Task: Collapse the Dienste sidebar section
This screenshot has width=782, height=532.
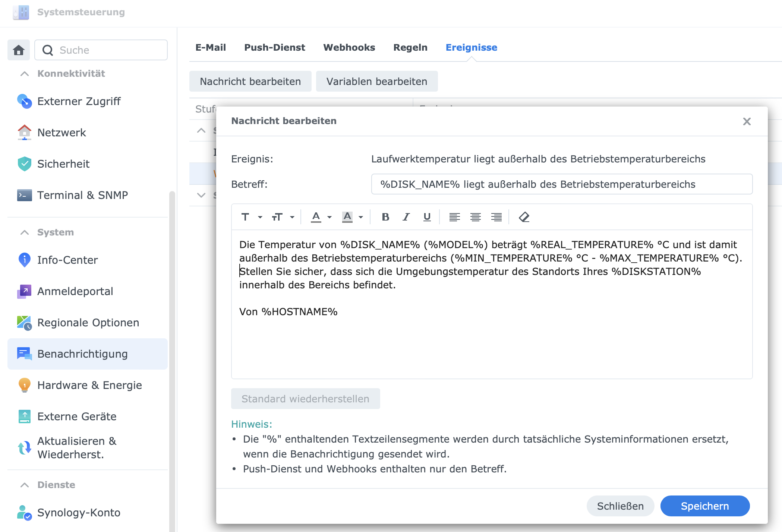Action: (25, 485)
